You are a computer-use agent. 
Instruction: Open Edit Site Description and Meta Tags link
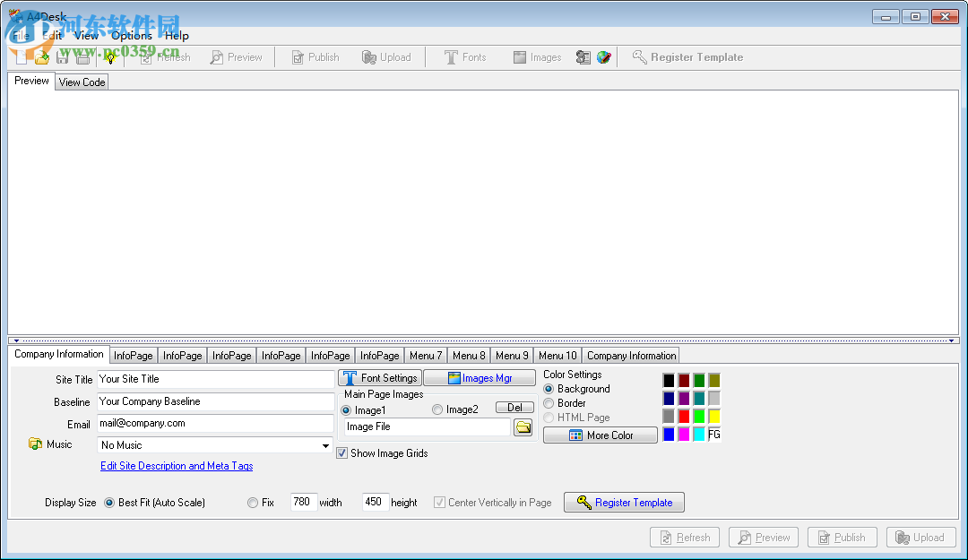(x=177, y=466)
